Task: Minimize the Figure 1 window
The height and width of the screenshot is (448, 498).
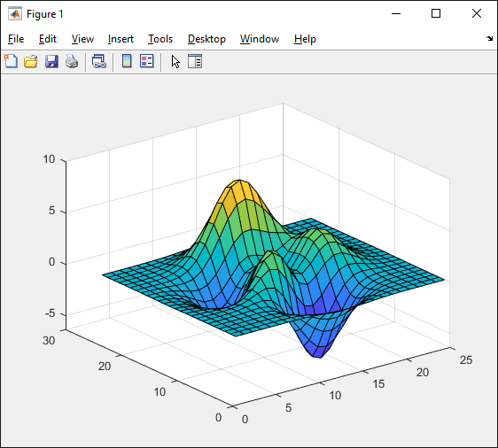Action: pyautogui.click(x=396, y=13)
